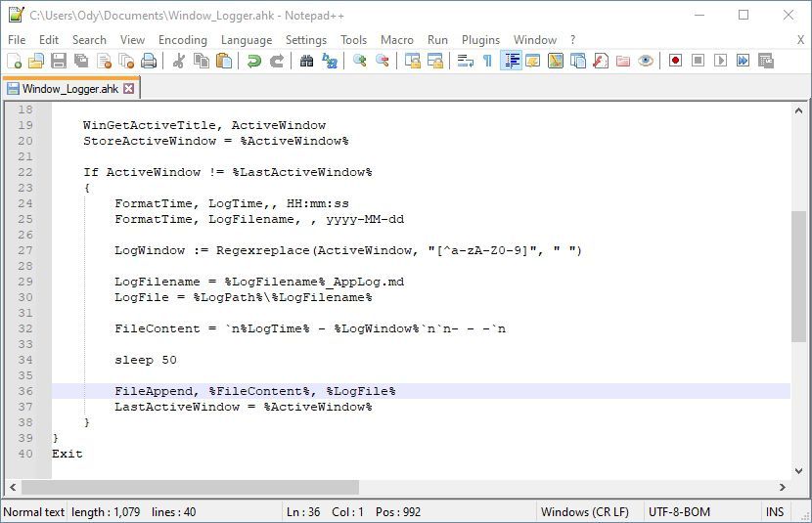Click the Close All toolbar icon
This screenshot has width=812, height=523.
click(x=126, y=61)
